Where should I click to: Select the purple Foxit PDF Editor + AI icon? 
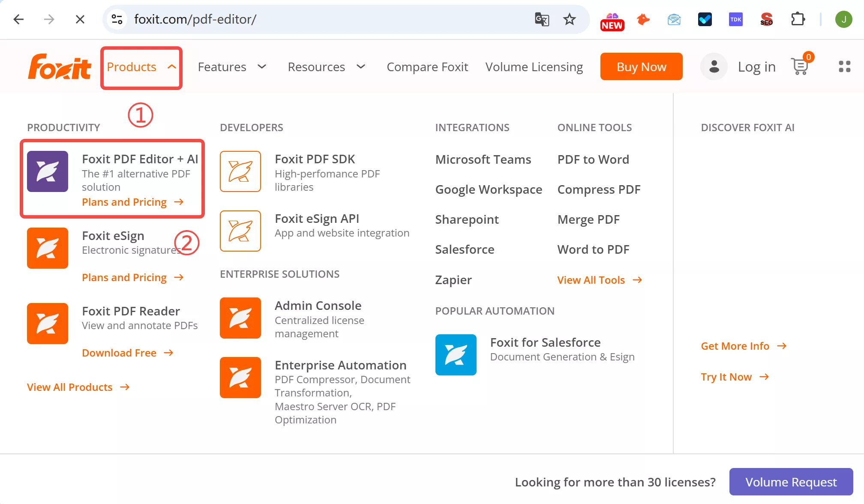click(x=47, y=171)
